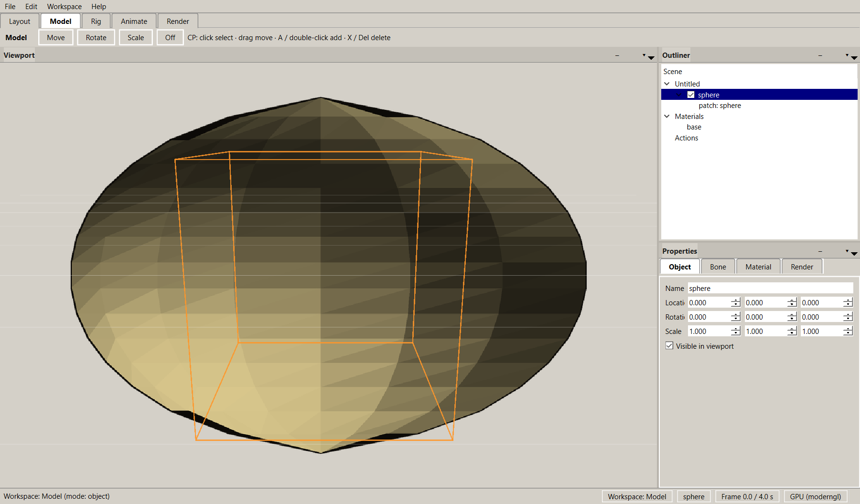Open the Material properties tab
The image size is (860, 504).
click(758, 267)
